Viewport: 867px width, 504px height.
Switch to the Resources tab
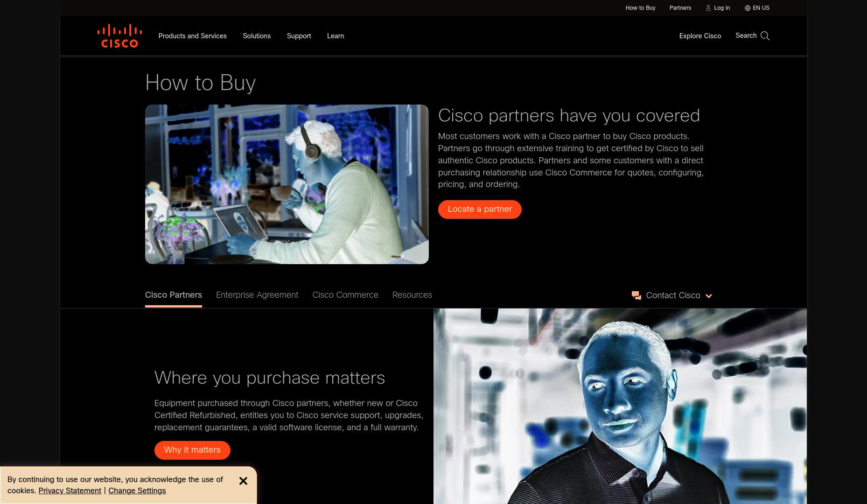(x=412, y=295)
